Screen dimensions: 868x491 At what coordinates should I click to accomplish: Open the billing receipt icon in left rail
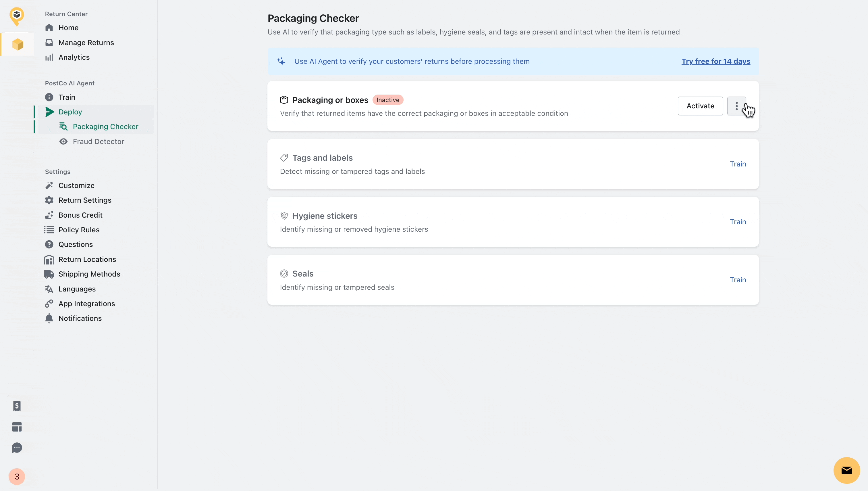tap(17, 406)
